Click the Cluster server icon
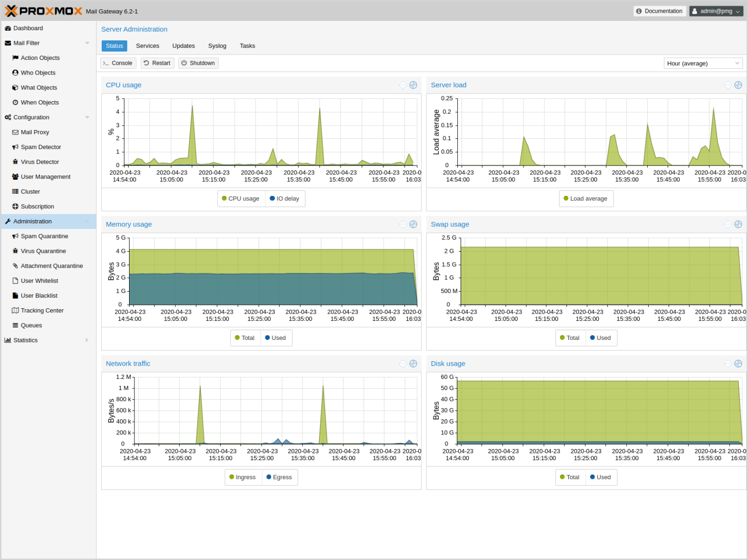This screenshot has width=748, height=560. [x=16, y=192]
